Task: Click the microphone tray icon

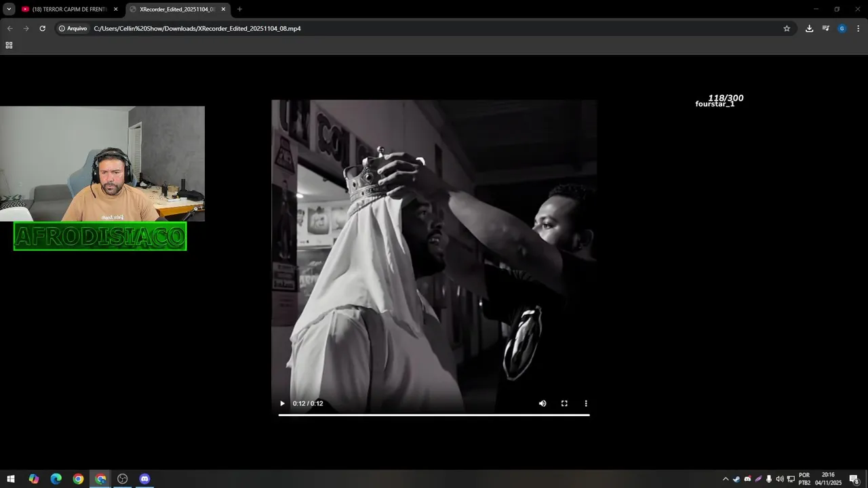Action: [x=769, y=479]
